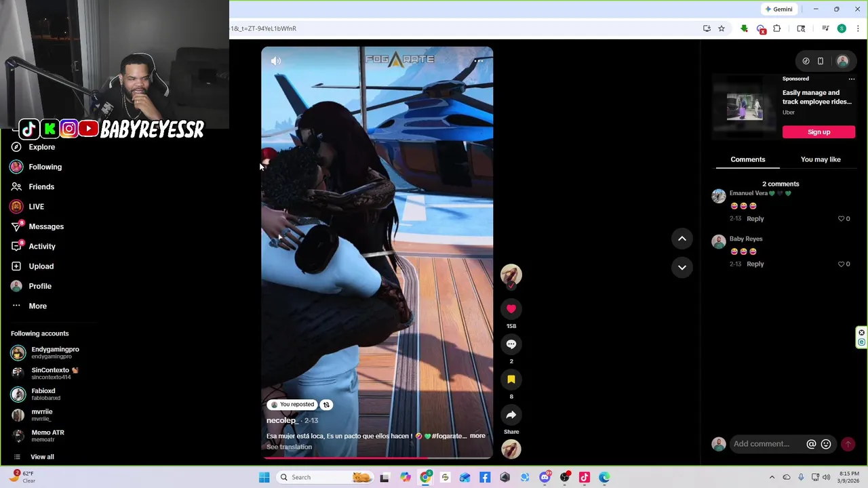
Task: Open Upload in the sidebar
Action: point(41,266)
